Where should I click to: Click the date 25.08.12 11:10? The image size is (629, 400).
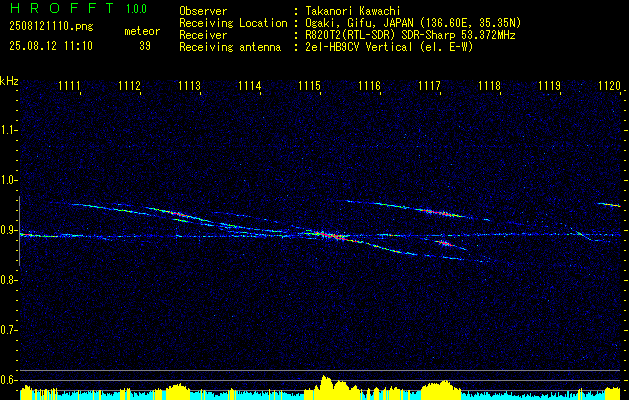51,46
